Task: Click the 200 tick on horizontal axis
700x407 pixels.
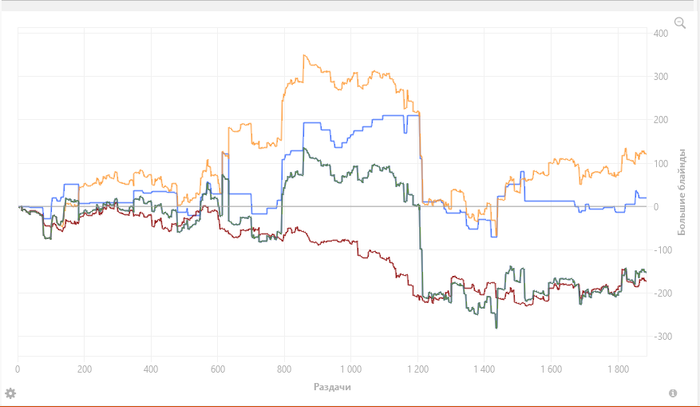Action: [x=84, y=368]
